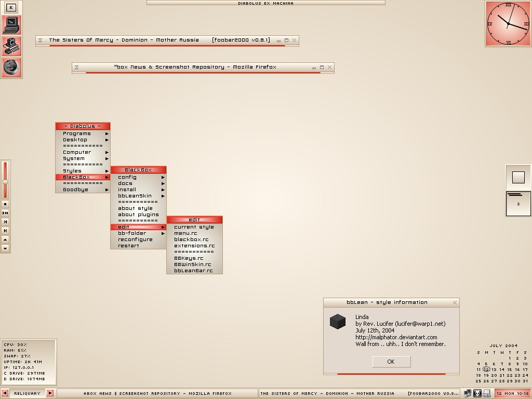This screenshot has width=532, height=399.
Task: Select the highlighted BlackBox item in Diabolus menu
Action: pyautogui.click(x=83, y=177)
